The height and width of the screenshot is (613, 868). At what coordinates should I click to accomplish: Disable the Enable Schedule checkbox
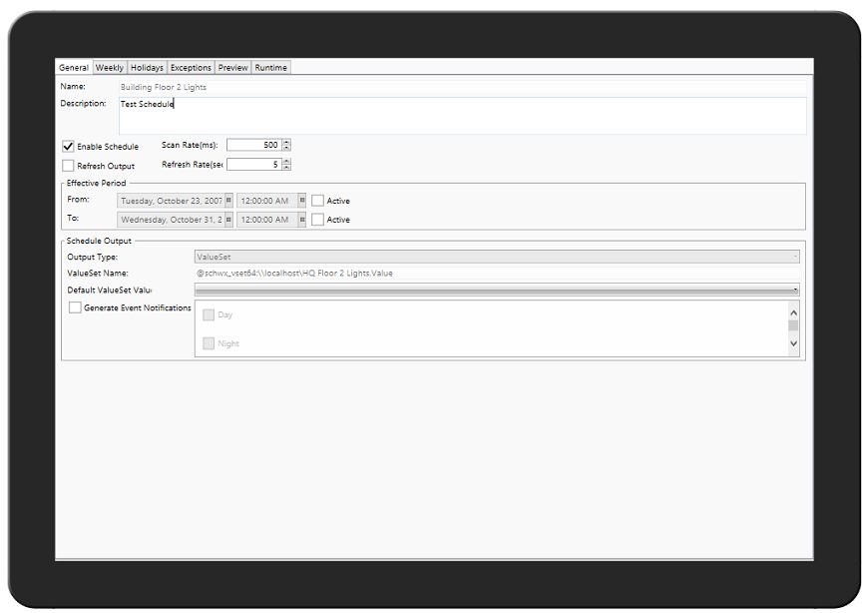point(69,147)
